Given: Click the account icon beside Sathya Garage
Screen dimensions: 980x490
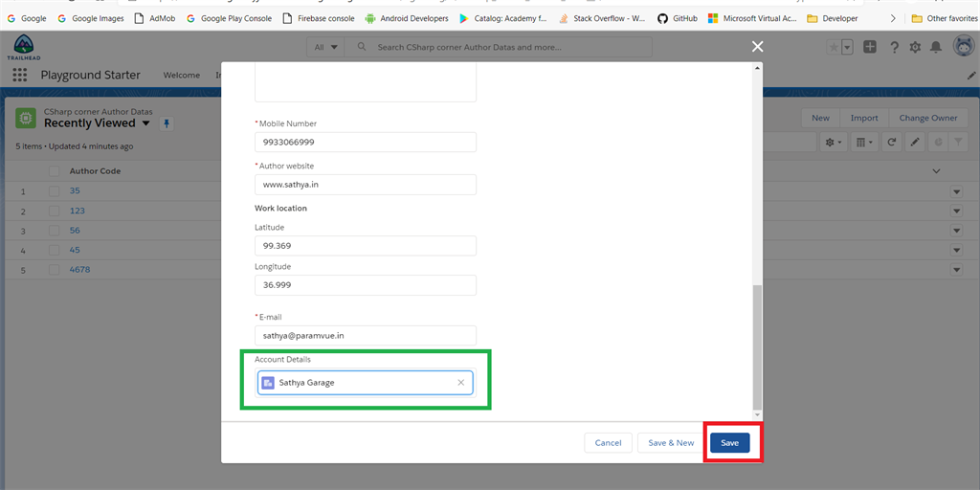Looking at the screenshot, I should [x=268, y=383].
